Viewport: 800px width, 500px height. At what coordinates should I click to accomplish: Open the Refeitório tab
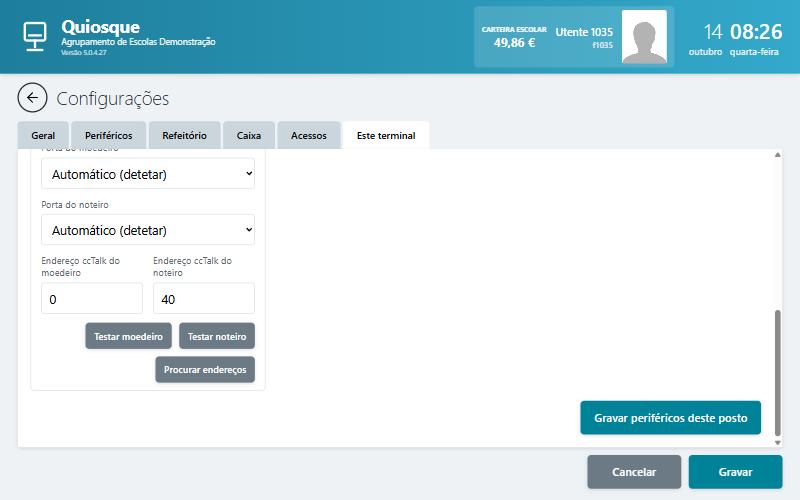[184, 135]
